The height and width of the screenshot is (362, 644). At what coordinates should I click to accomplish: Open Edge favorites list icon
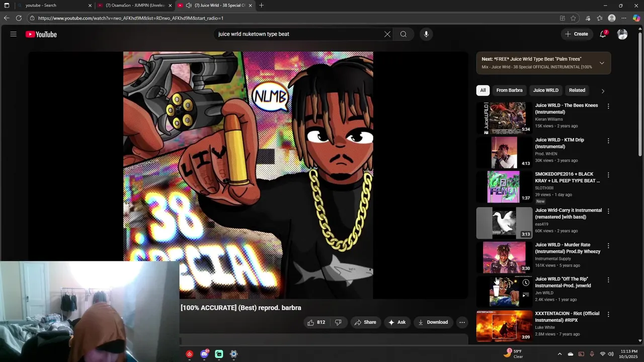tap(600, 18)
